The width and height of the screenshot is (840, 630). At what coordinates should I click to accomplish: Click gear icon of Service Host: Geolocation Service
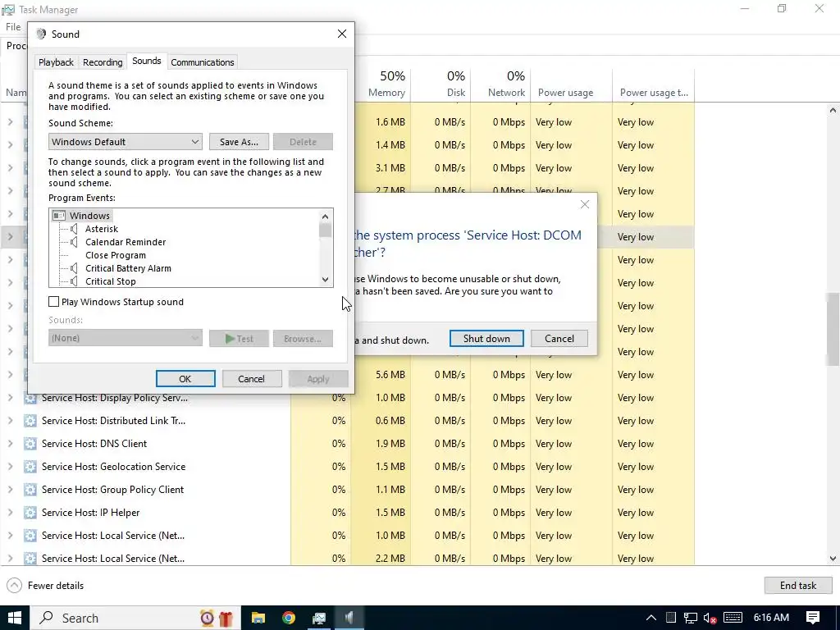pyautogui.click(x=30, y=467)
